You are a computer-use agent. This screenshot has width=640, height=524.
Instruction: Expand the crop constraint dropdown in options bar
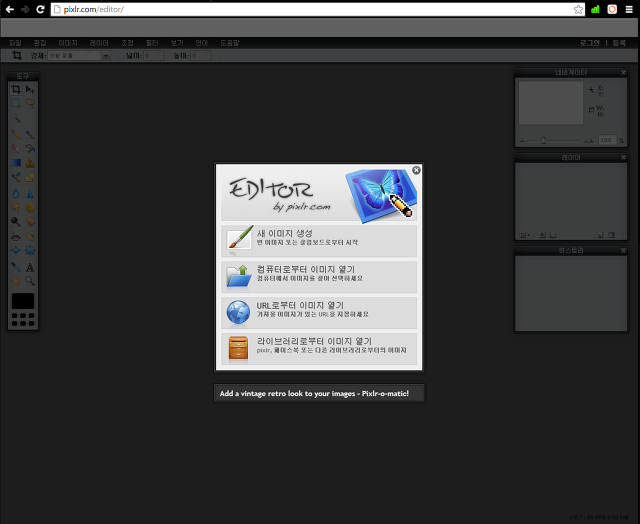(106, 56)
